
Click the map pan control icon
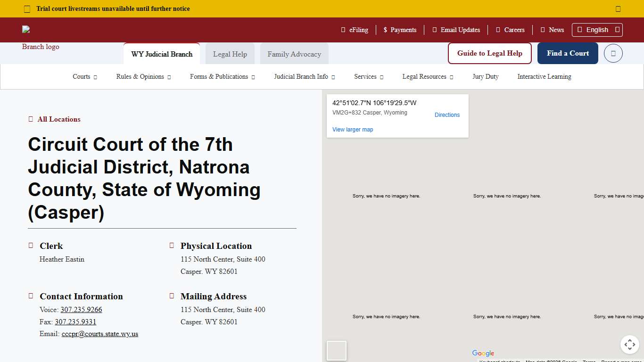click(x=630, y=345)
